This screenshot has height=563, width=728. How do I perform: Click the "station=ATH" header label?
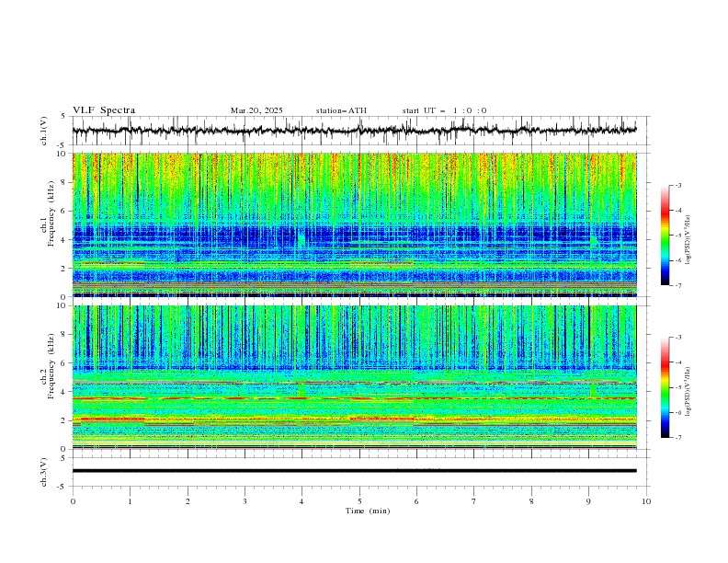click(x=341, y=110)
